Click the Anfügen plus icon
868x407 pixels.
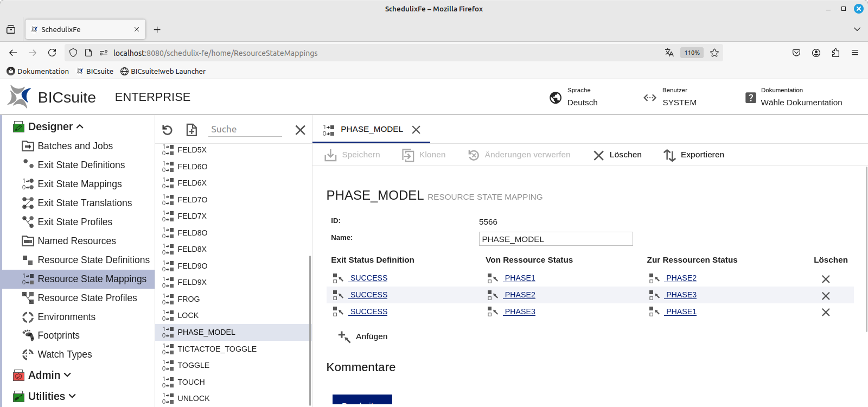(x=344, y=336)
